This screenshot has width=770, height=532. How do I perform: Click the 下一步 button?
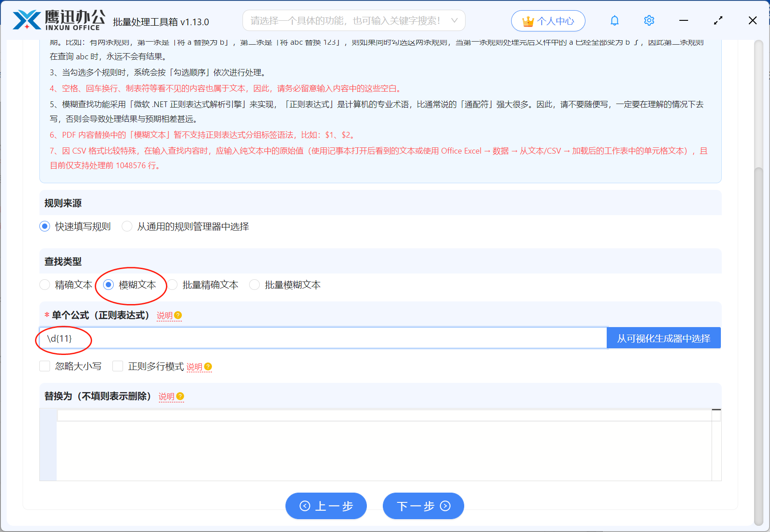423,506
